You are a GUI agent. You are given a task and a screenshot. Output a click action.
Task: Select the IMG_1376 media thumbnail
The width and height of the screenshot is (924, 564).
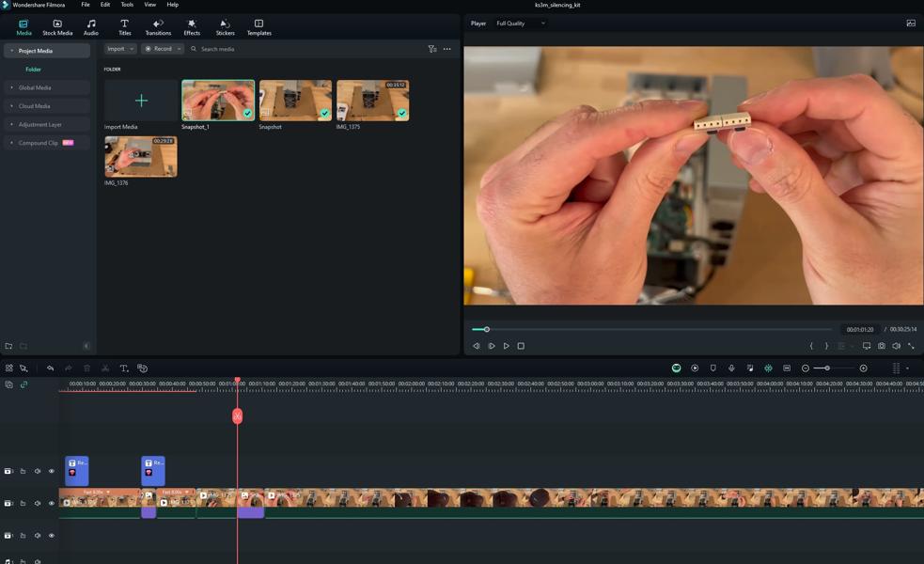coord(141,157)
